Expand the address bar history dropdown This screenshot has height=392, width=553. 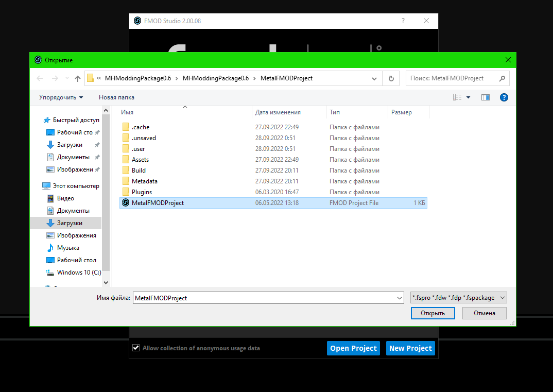(x=374, y=78)
